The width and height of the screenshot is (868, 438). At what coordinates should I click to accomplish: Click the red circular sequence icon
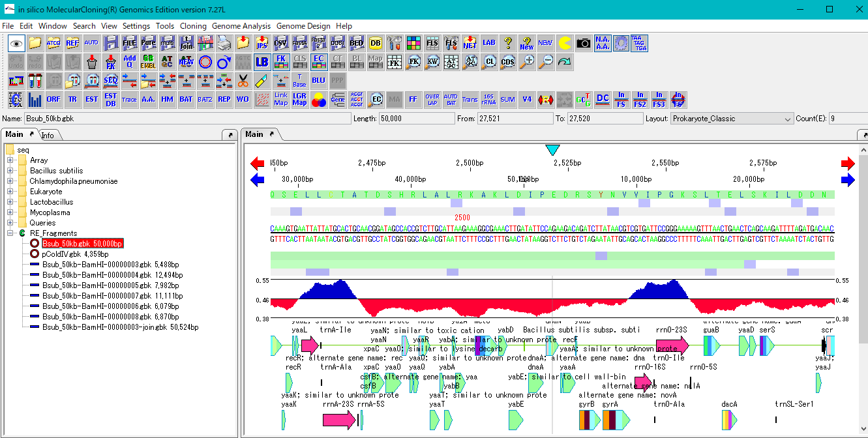205,62
